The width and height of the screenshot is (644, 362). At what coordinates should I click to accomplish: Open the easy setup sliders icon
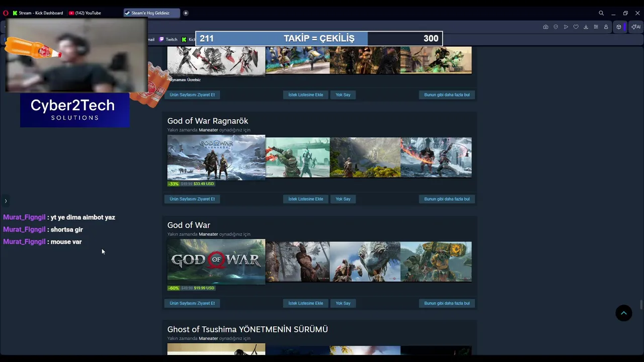pos(596,27)
